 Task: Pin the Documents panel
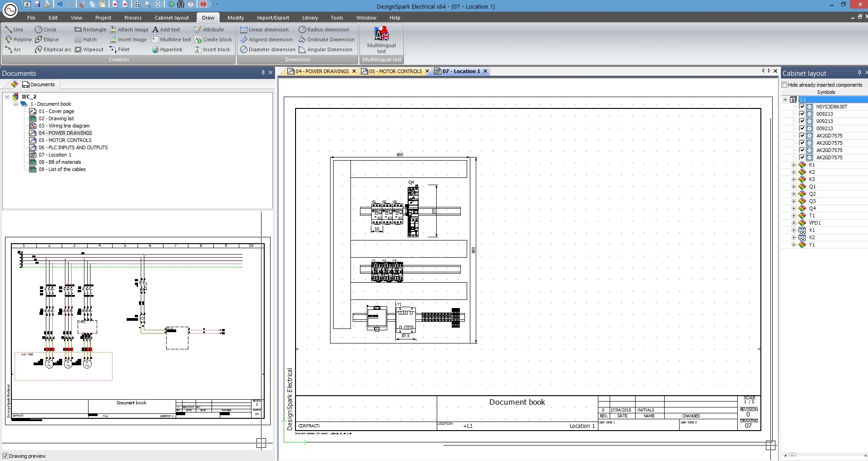click(x=262, y=73)
